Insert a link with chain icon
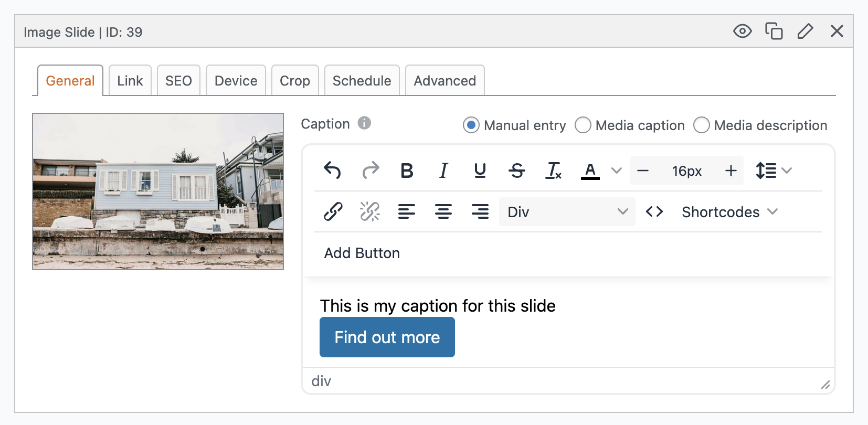Image resolution: width=868 pixels, height=425 pixels. (x=333, y=211)
